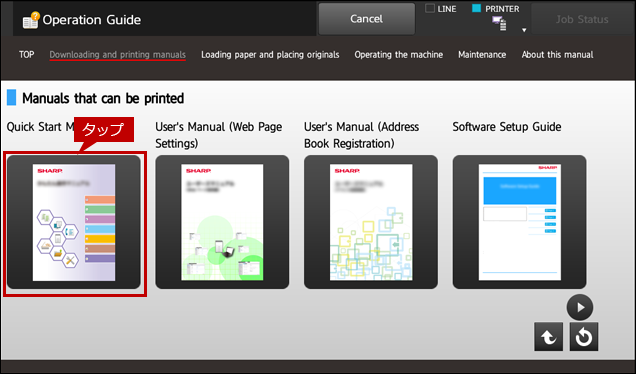
Task: Click the blue section marker beside the heading
Action: coord(12,98)
